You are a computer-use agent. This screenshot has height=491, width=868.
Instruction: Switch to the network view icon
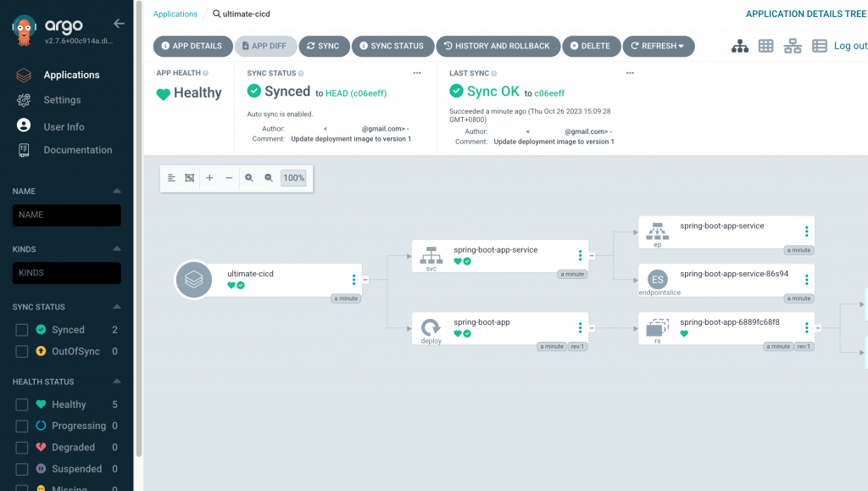point(793,46)
